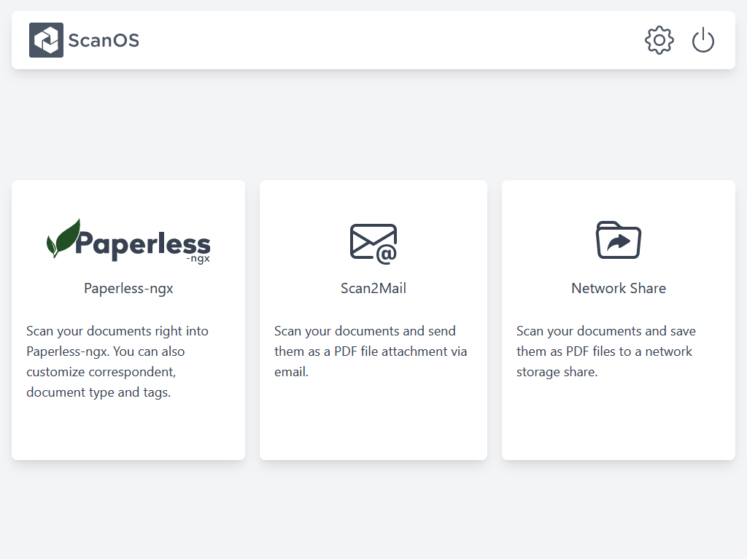The height and width of the screenshot is (560, 747).
Task: Click the Paperless-ngx leaf logo
Action: (x=128, y=241)
